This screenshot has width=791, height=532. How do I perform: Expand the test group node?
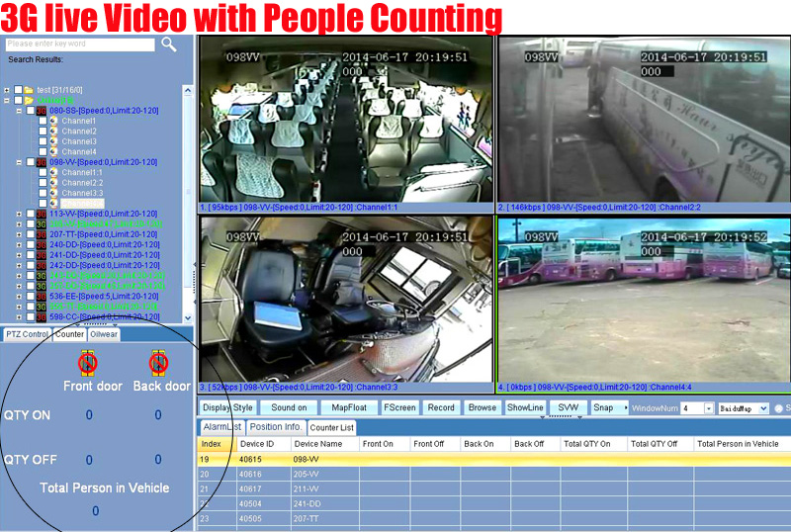[7, 90]
